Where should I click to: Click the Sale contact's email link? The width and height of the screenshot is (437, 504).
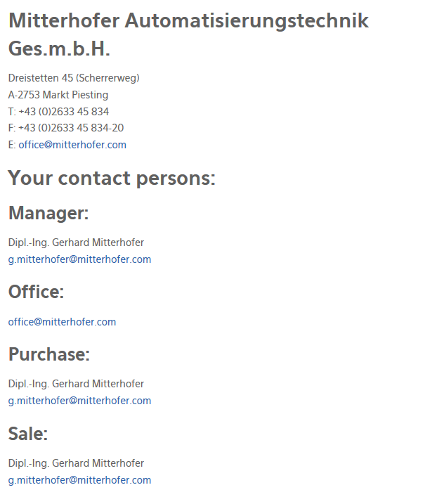pos(79,480)
